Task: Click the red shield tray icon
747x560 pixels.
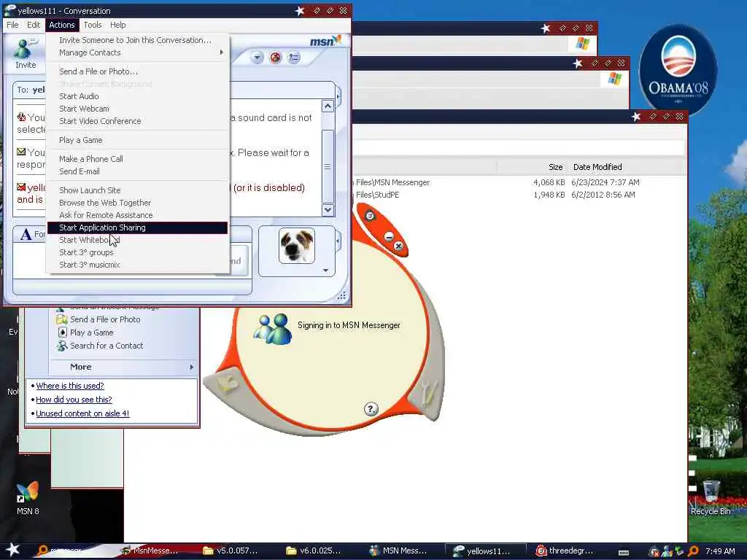Action: (654, 551)
